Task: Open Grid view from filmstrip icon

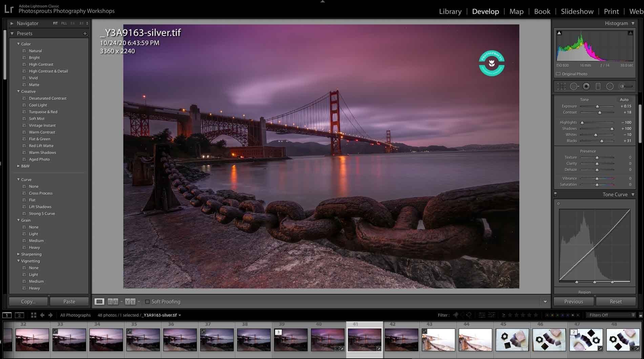Action: (x=34, y=315)
